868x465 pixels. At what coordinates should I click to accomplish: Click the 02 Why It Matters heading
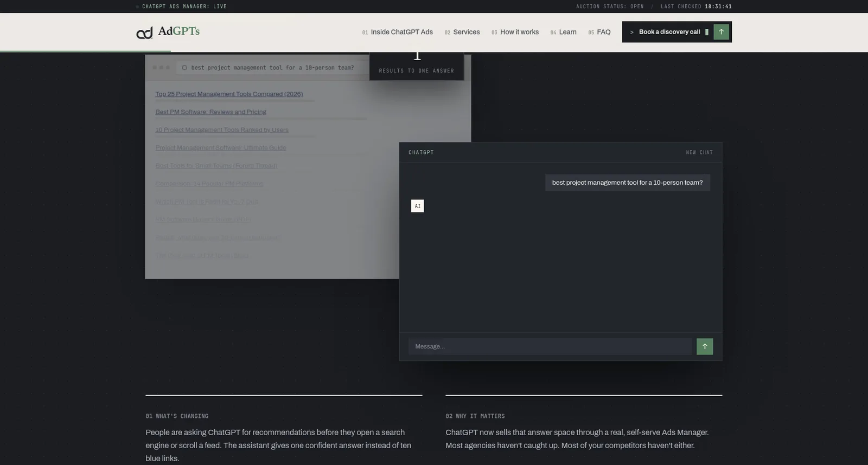pos(475,416)
